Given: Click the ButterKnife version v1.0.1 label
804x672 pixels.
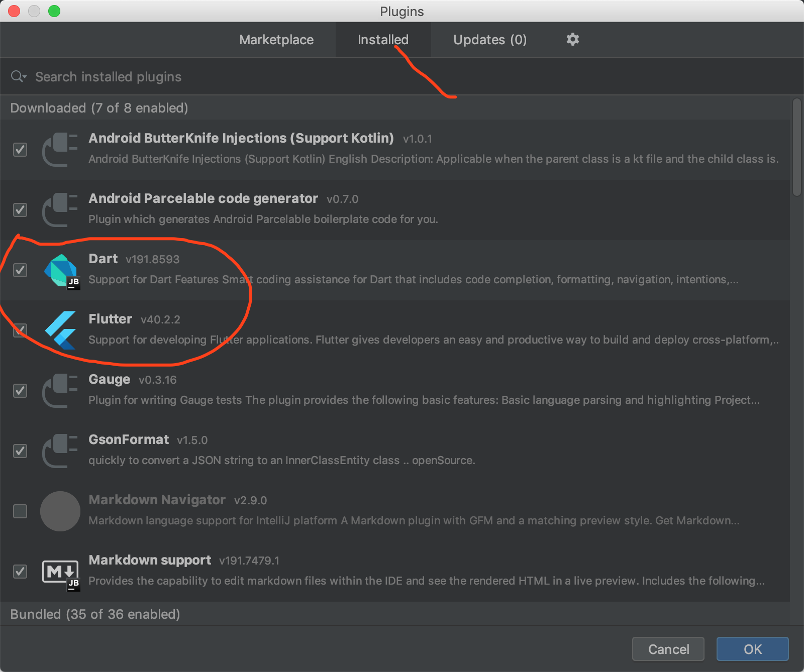Looking at the screenshot, I should (x=418, y=139).
